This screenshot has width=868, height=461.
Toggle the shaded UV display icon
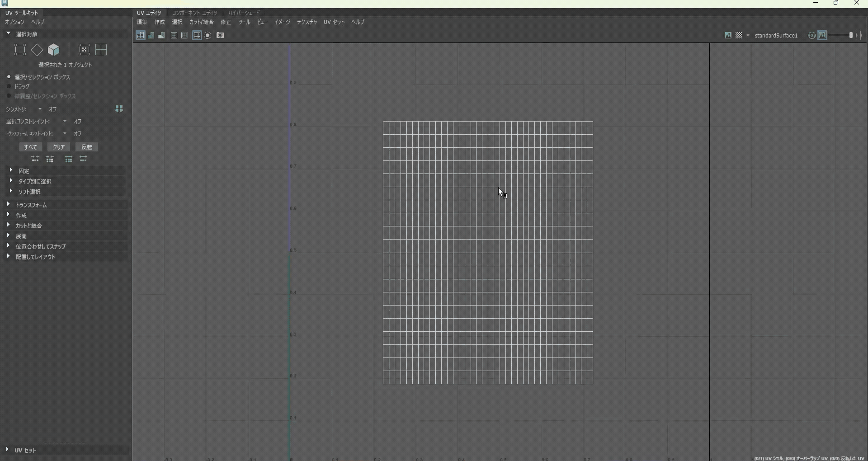151,35
